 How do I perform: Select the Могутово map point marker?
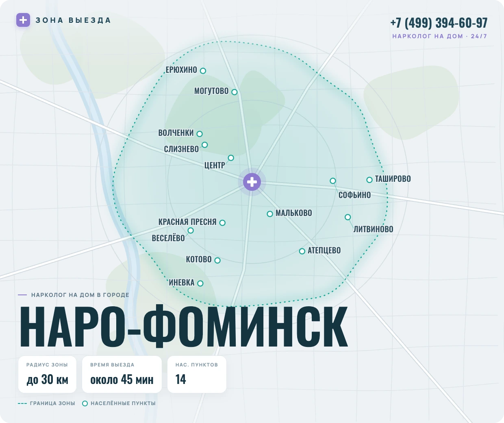(234, 92)
